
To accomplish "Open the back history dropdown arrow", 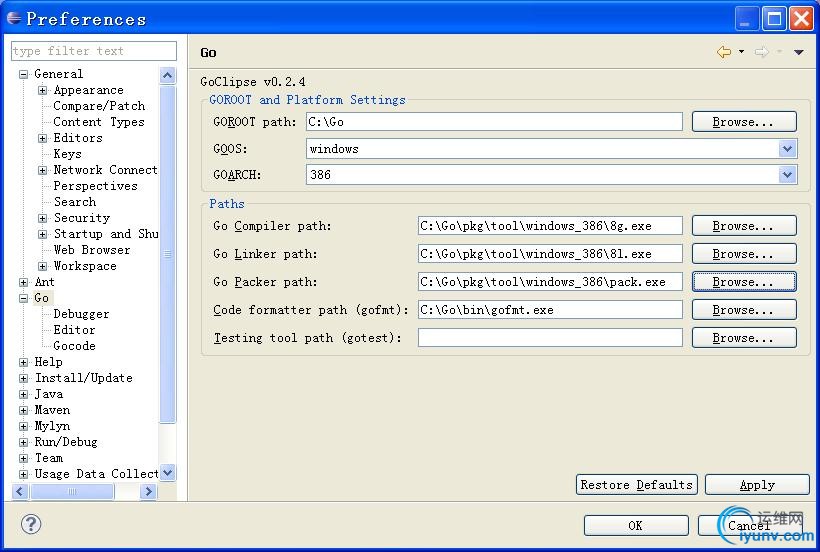I will [x=741, y=52].
